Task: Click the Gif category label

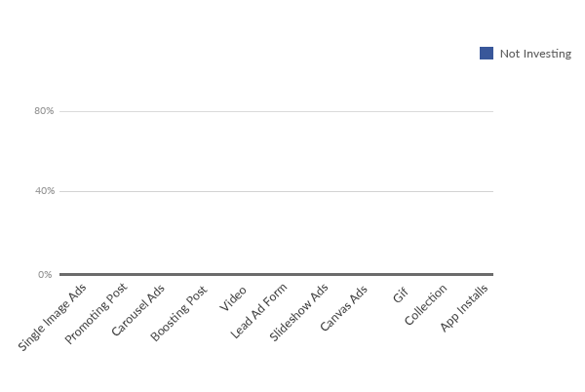Action: 401,295
